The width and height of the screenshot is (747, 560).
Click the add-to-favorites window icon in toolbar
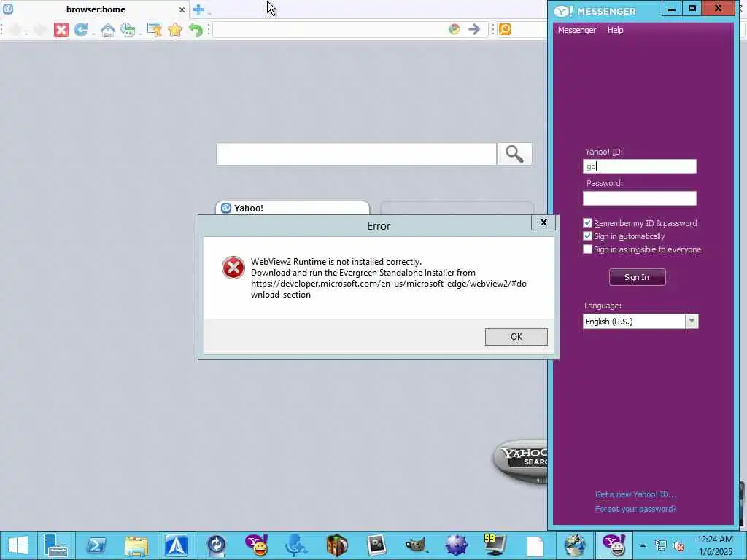coord(155,30)
